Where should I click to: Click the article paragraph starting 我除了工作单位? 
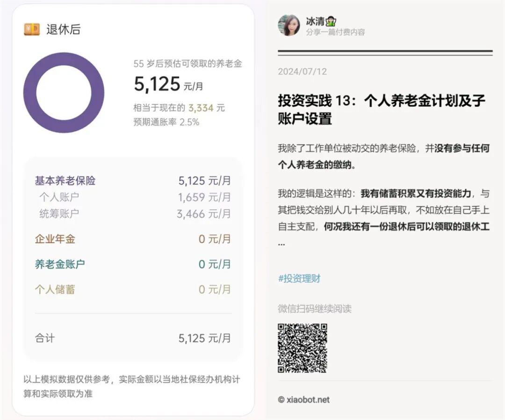tap(383, 157)
